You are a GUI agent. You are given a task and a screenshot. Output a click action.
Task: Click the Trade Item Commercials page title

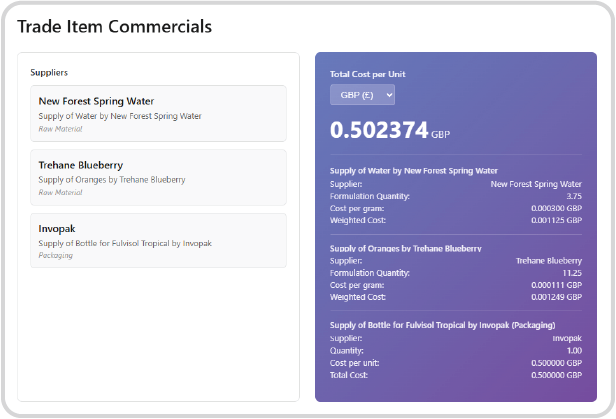tap(114, 27)
